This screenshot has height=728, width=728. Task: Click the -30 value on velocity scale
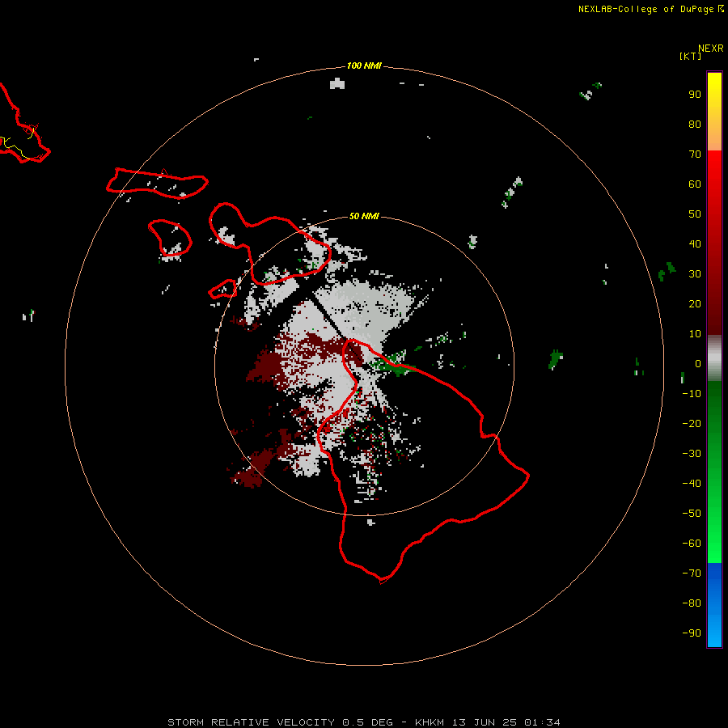click(692, 454)
